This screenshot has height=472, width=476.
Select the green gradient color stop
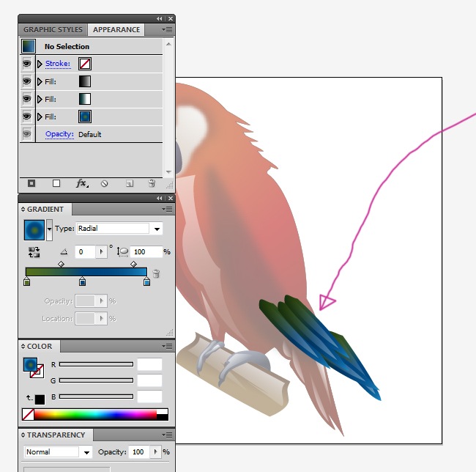(26, 281)
